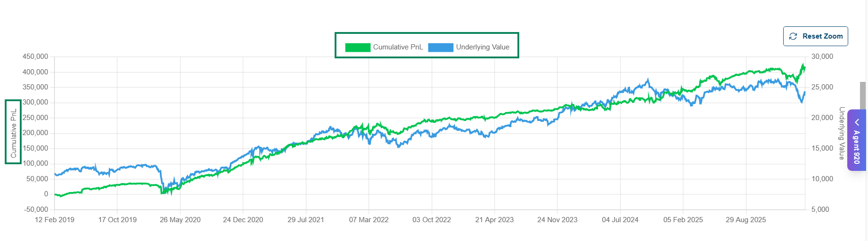This screenshot has width=868, height=241.
Task: Click the 450,000 left axis tick label
Action: [35, 56]
